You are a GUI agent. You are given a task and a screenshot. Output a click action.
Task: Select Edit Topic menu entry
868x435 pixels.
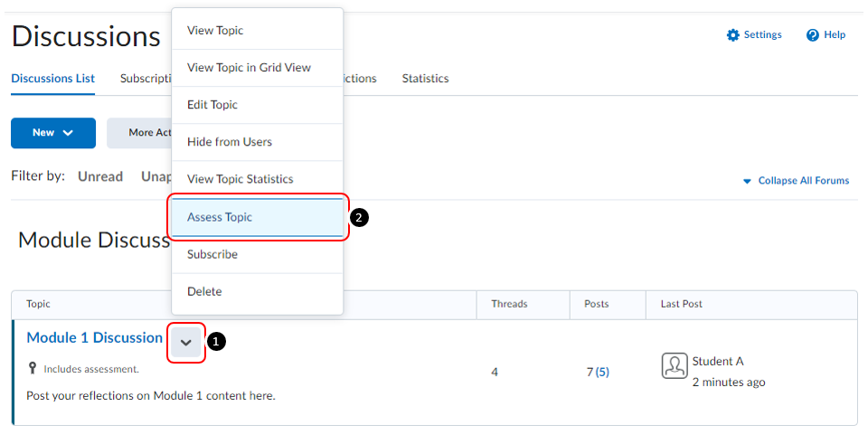click(212, 105)
